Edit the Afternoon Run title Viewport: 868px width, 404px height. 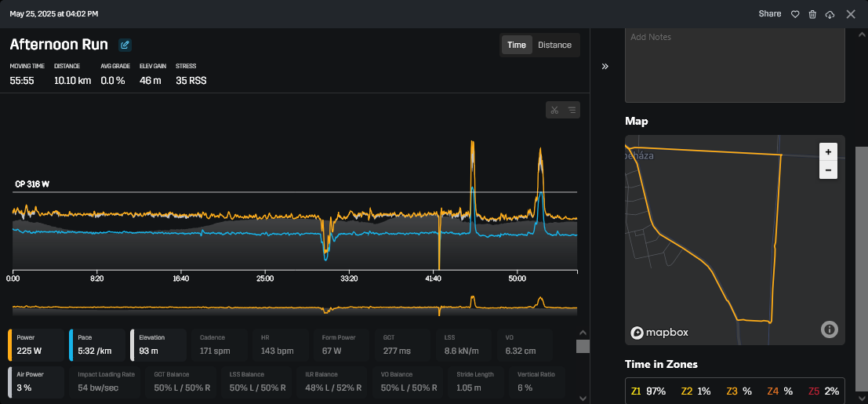click(125, 45)
